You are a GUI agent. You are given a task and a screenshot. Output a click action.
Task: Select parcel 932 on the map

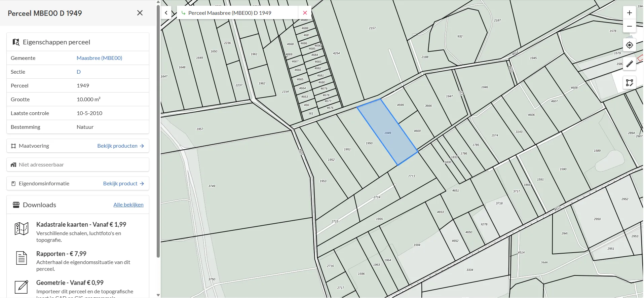click(x=460, y=36)
